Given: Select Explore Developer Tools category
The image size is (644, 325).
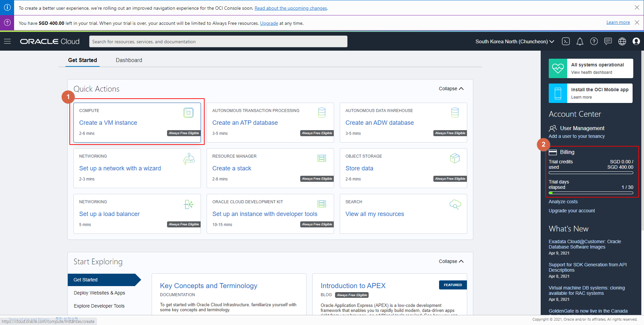Looking at the screenshot, I should point(99,306).
